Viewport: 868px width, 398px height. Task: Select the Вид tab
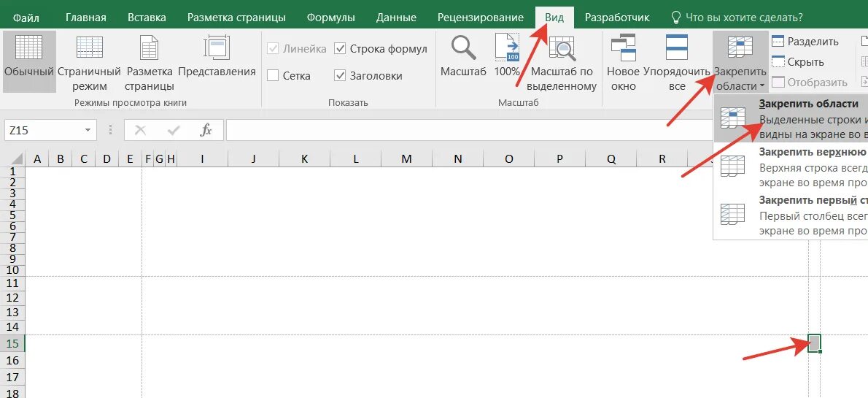(554, 18)
